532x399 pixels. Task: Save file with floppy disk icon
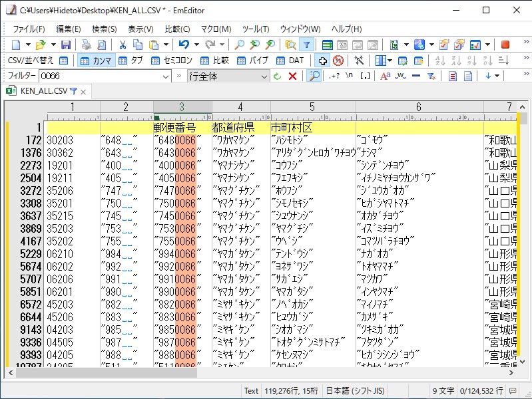point(65,45)
